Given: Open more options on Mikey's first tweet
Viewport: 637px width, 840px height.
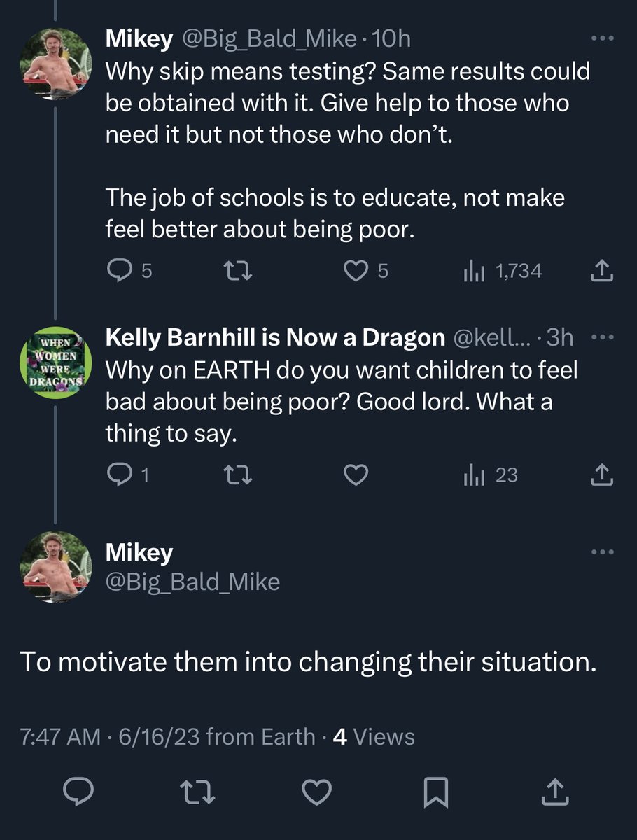Looking at the screenshot, I should tap(603, 38).
